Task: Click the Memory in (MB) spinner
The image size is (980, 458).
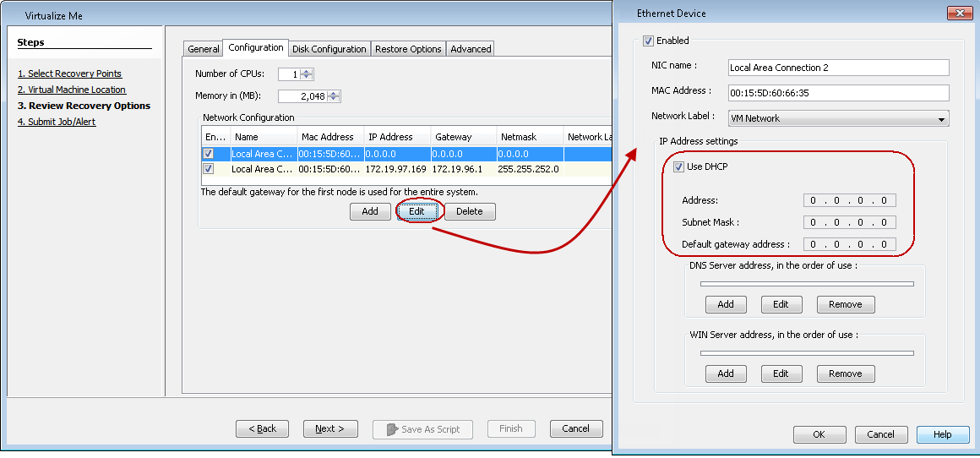Action: (334, 96)
